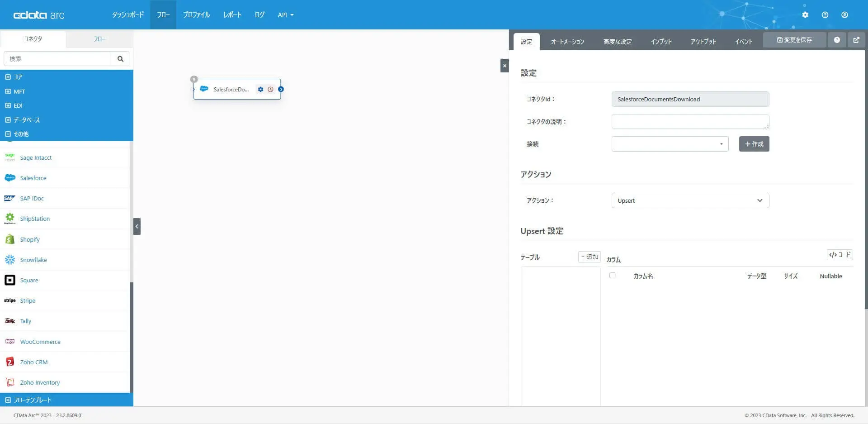Image resolution: width=868 pixels, height=424 pixels.
Task: Open the help icon in the top bar
Action: [x=825, y=15]
